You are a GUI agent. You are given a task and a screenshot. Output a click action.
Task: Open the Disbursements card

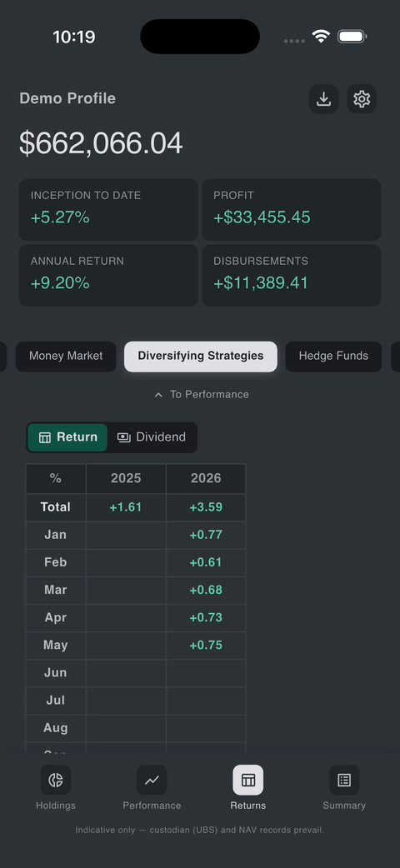click(x=292, y=275)
